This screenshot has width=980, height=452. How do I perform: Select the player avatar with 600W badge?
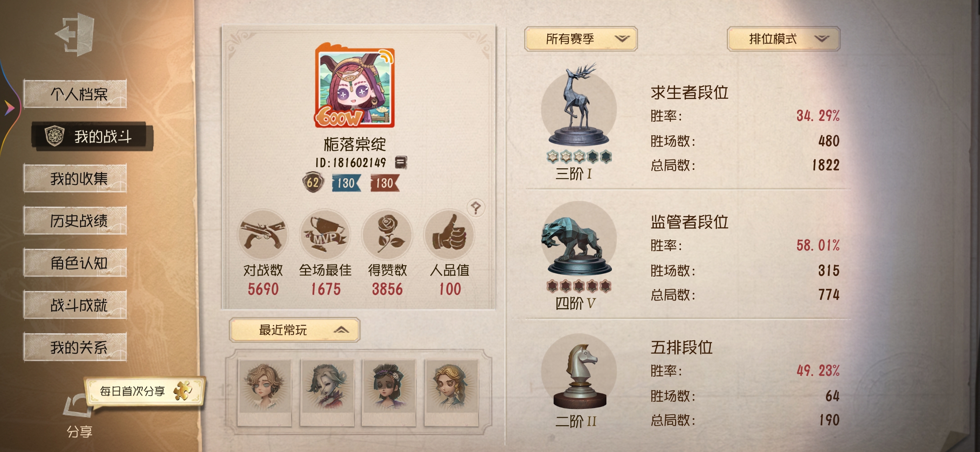[355, 85]
